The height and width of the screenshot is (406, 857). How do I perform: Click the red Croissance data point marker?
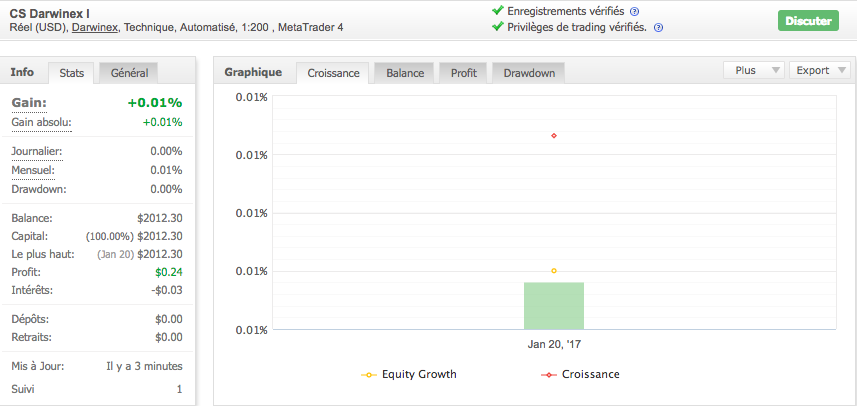click(554, 135)
